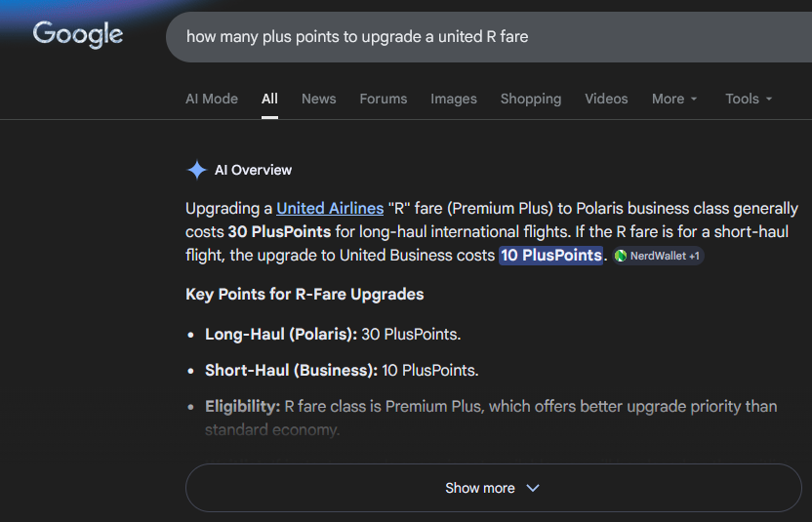Open the Forums tab
Screen dimensions: 812x522
(384, 99)
